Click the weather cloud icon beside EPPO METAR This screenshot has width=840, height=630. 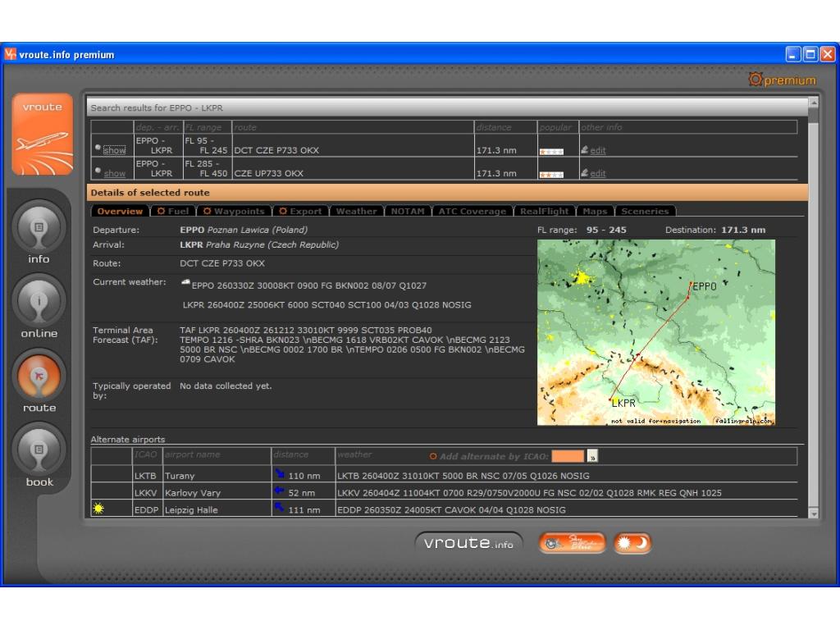[185, 282]
